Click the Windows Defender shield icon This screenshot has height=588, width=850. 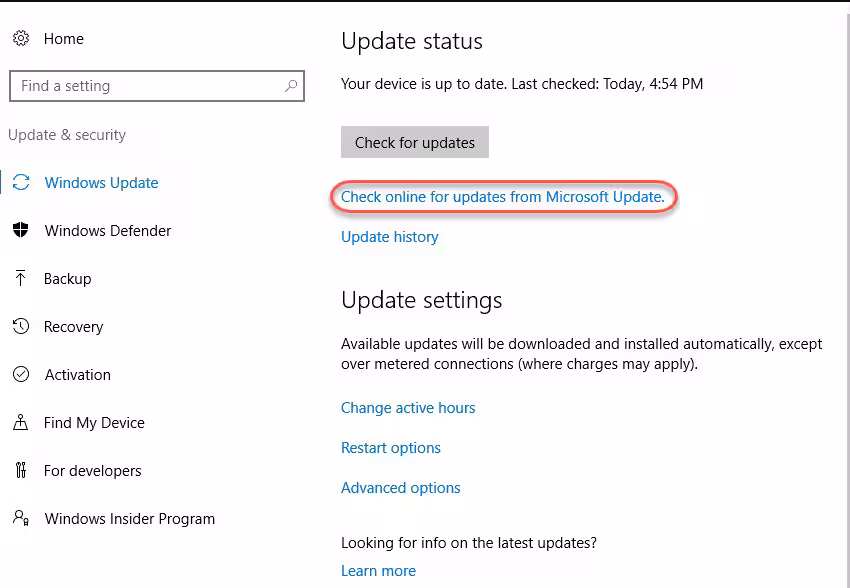tap(21, 231)
